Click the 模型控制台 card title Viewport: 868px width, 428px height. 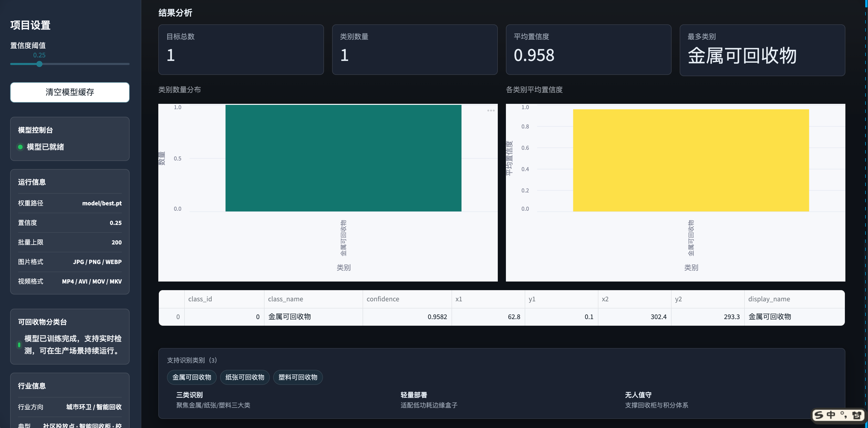[35, 130]
